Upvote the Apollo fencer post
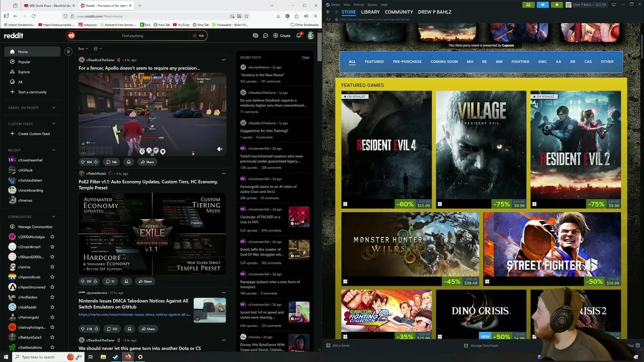 pos(83,162)
